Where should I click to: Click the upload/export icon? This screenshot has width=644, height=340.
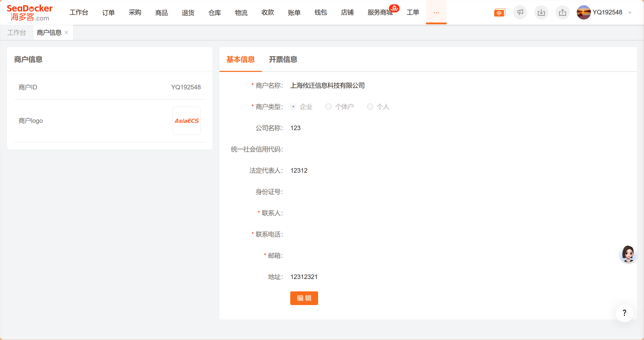[562, 12]
